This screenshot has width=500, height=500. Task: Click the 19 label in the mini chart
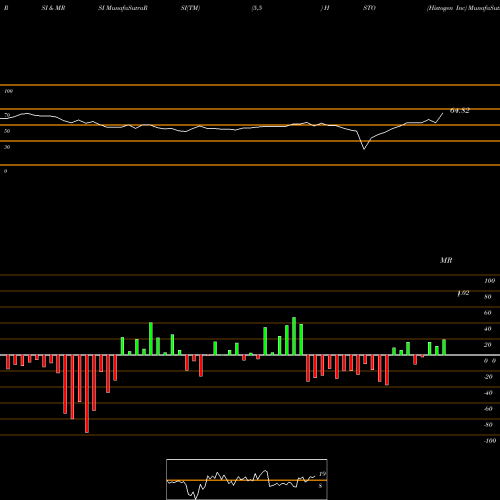(x=322, y=474)
